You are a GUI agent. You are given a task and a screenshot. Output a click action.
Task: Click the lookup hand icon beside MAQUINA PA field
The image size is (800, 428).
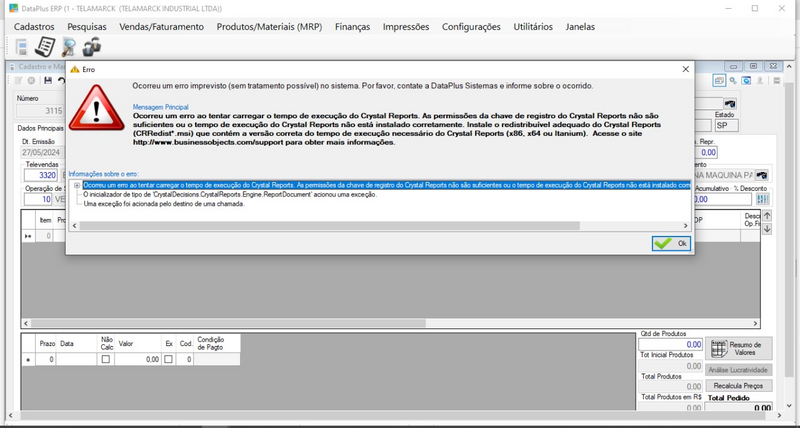pyautogui.click(x=762, y=175)
